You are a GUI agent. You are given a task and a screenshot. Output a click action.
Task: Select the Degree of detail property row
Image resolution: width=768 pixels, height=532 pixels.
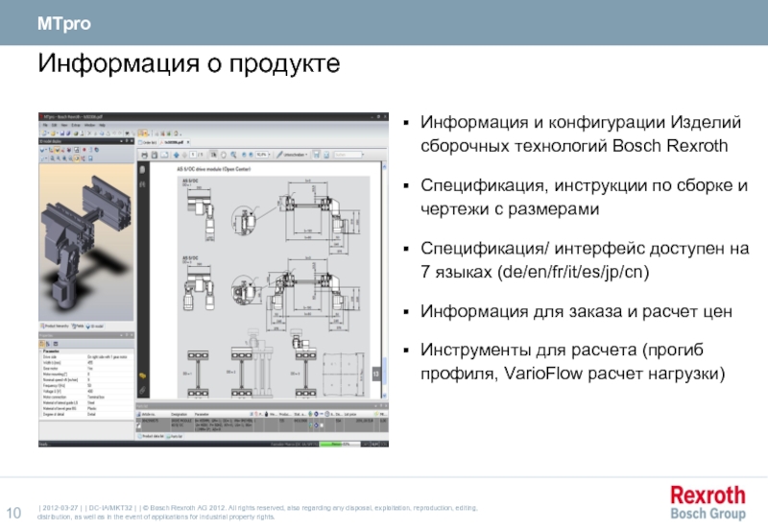click(86, 415)
